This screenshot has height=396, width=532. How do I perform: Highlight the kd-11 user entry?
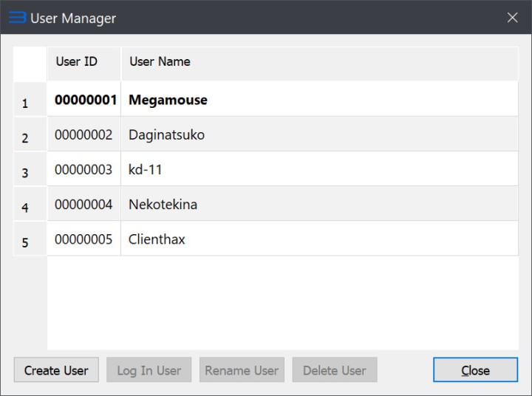[x=146, y=170]
